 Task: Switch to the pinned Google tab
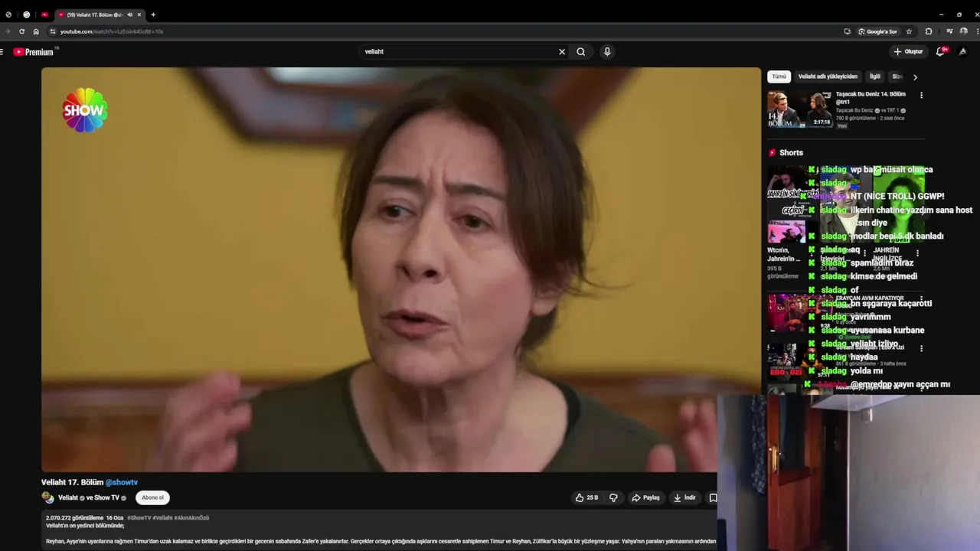click(27, 15)
